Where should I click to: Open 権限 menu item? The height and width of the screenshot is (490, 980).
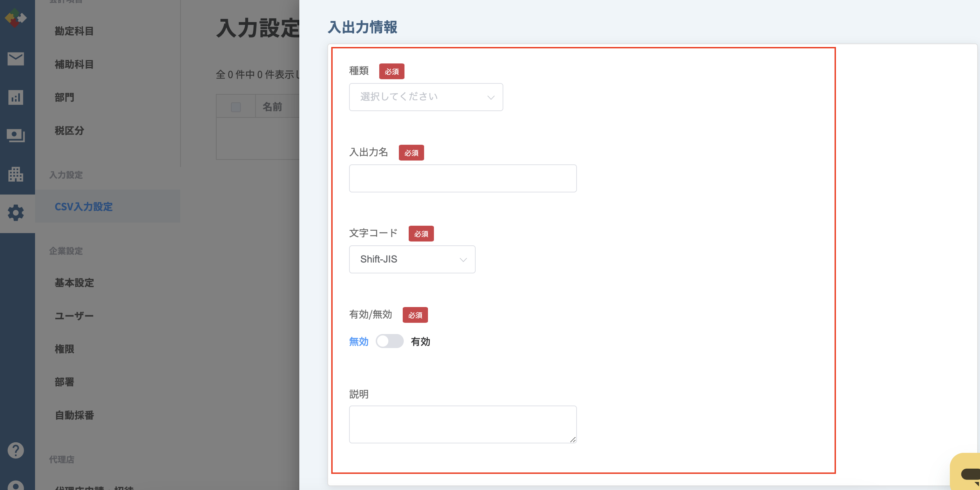[x=64, y=349]
